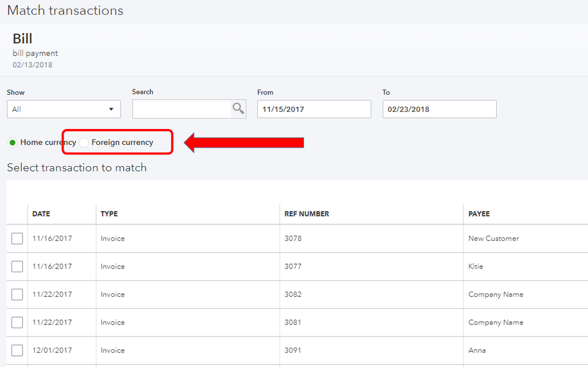Viewport: 588px width, 367px height.
Task: Check the box for invoice 3077
Action: [x=17, y=266]
